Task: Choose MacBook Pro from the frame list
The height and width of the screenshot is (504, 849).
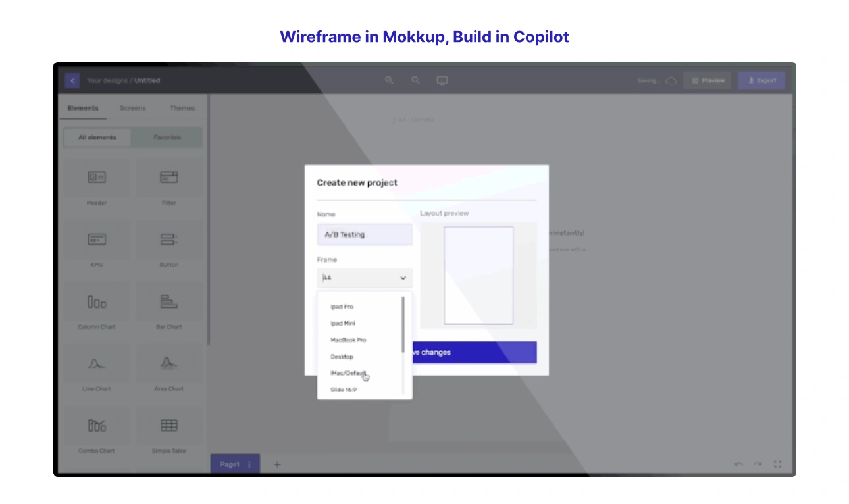Action: tap(348, 340)
